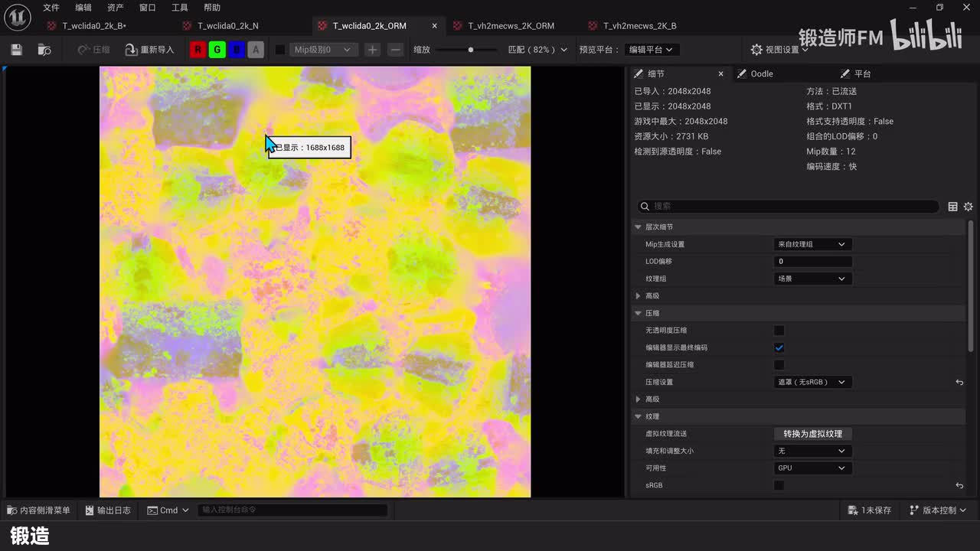Collapse the 纹理 section
This screenshot has height=551, width=980.
pyautogui.click(x=637, y=416)
